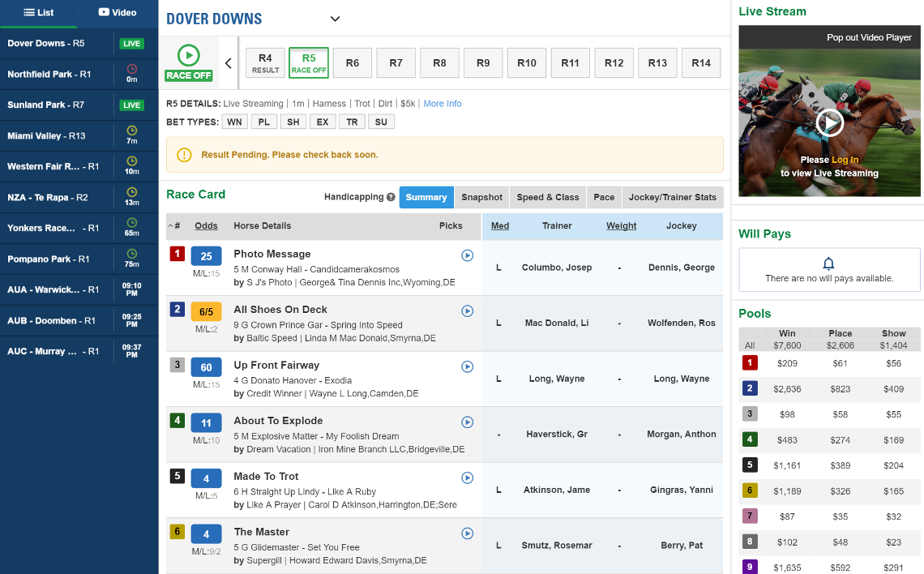Image resolution: width=924 pixels, height=574 pixels.
Task: Open video replay for Photo Message
Action: click(x=467, y=255)
